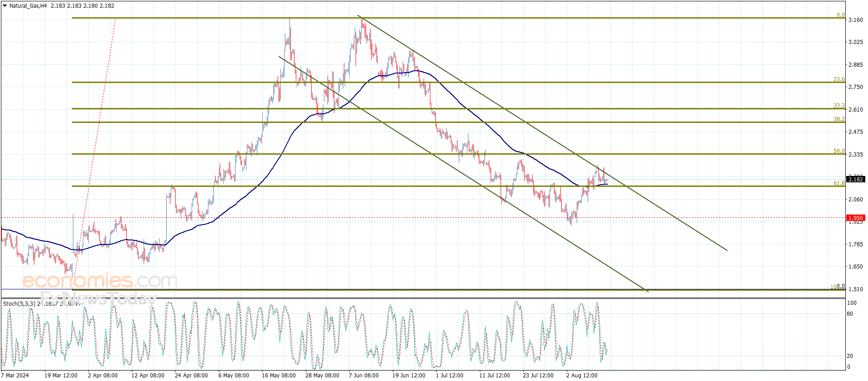This screenshot has width=868, height=381.
Task: Click the 12 Apr 08:00 time label
Action: coord(148,376)
